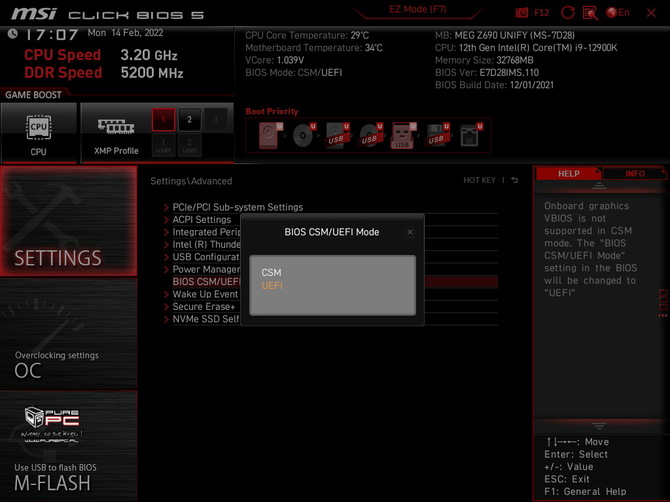Choose CSM in the BIOS mode popup
Image resolution: width=670 pixels, height=502 pixels.
[271, 272]
